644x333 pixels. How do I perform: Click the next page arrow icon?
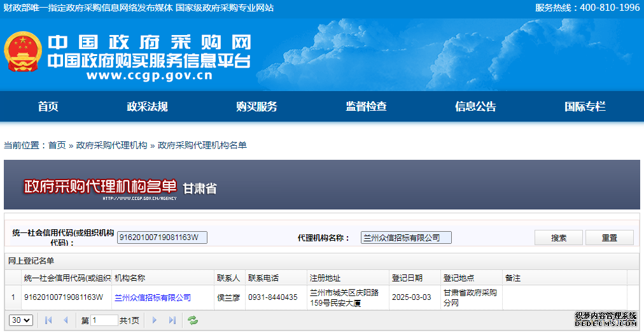click(154, 320)
